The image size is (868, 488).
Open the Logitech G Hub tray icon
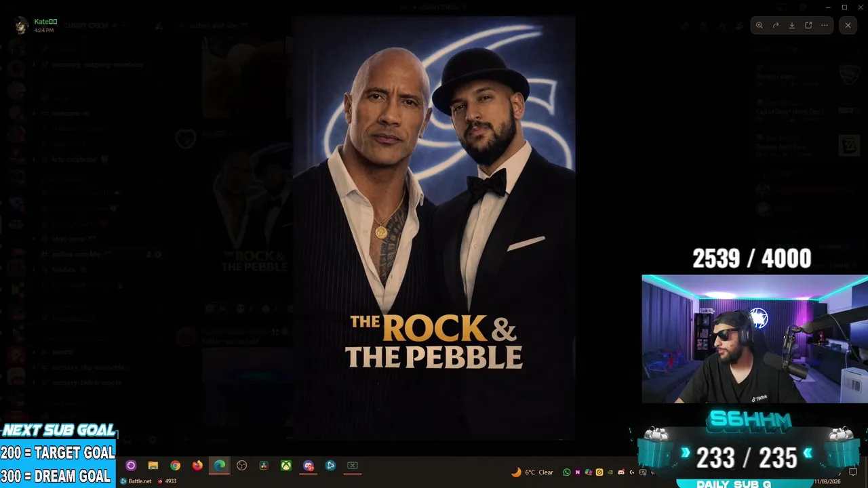coord(632,472)
